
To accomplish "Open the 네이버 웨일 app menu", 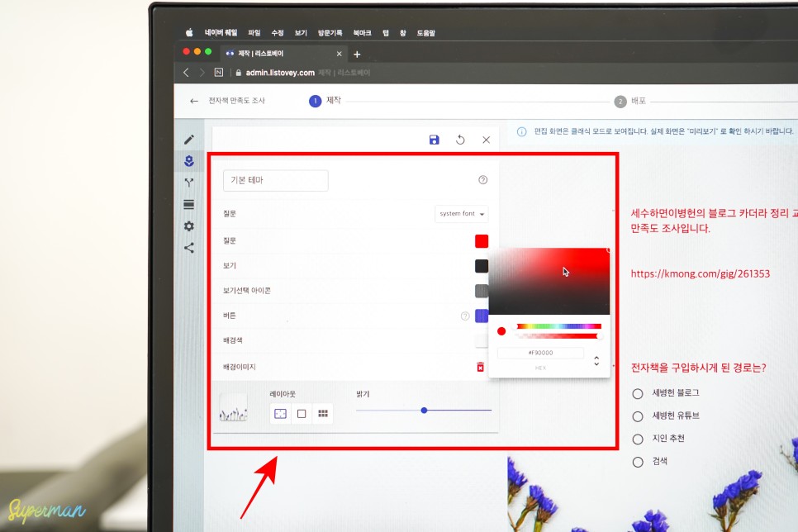I will [x=221, y=32].
